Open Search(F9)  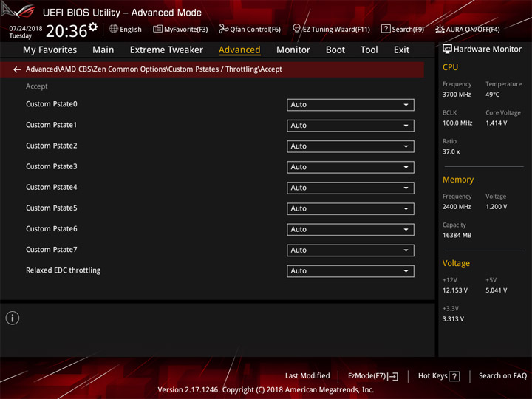click(403, 29)
